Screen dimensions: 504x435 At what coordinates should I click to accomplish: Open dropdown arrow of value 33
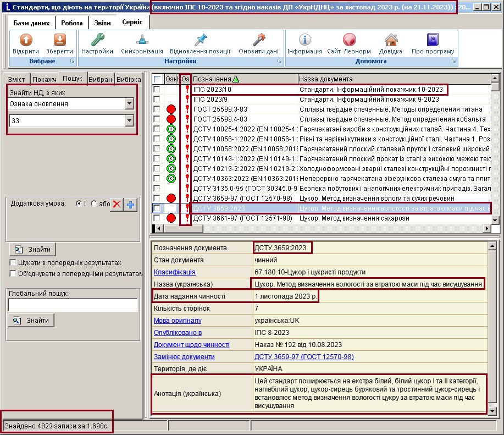130,120
